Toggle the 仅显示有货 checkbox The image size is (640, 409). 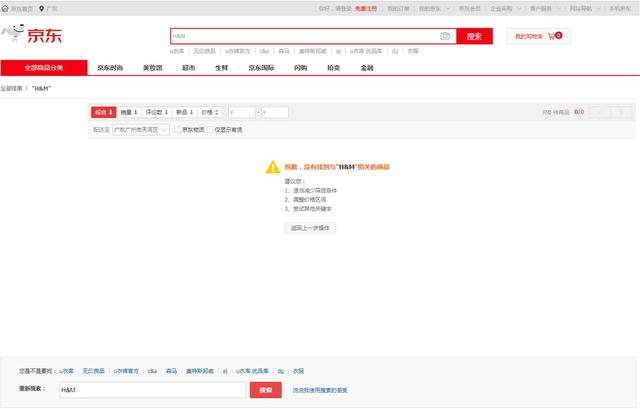tap(212, 130)
